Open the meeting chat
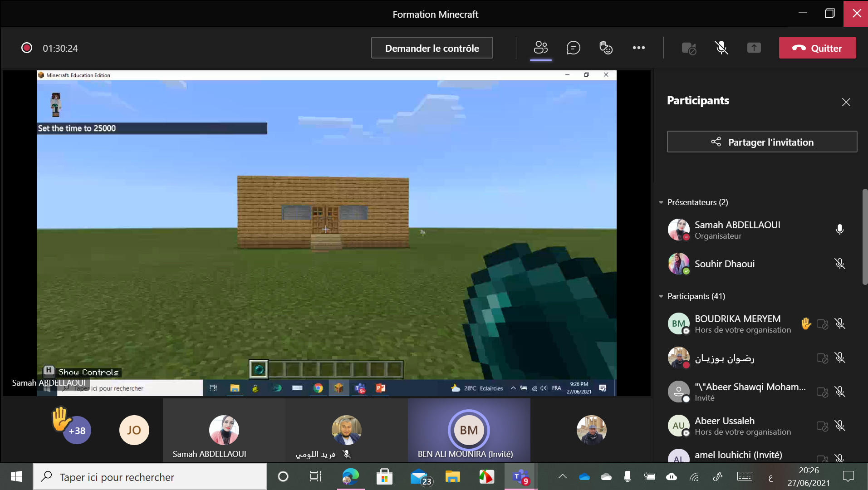Screen dimensions: 868x490 click(x=573, y=48)
